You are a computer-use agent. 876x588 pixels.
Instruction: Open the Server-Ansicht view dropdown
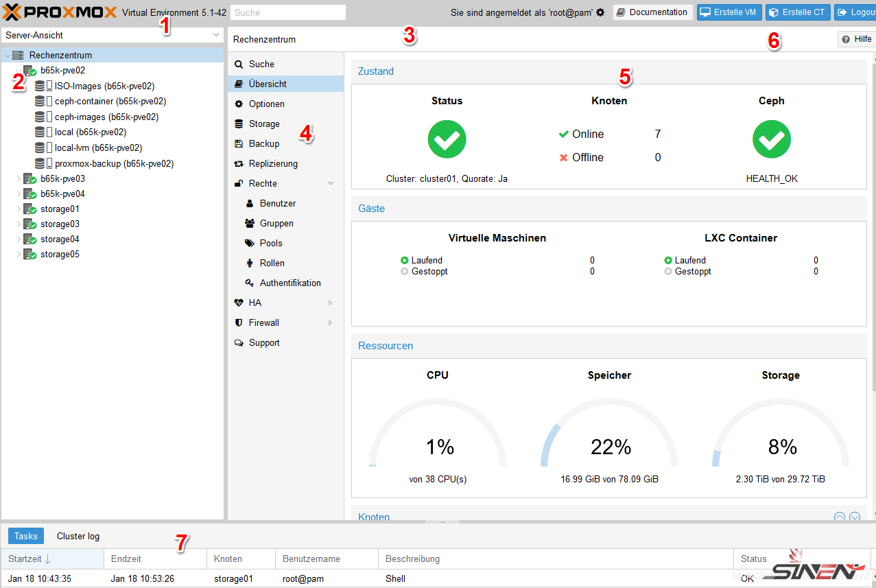click(x=216, y=35)
